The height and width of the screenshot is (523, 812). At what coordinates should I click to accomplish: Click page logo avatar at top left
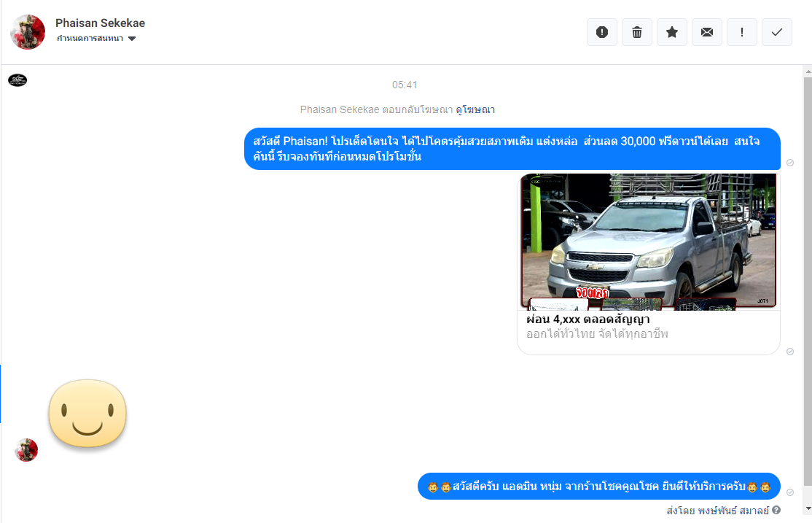(17, 80)
